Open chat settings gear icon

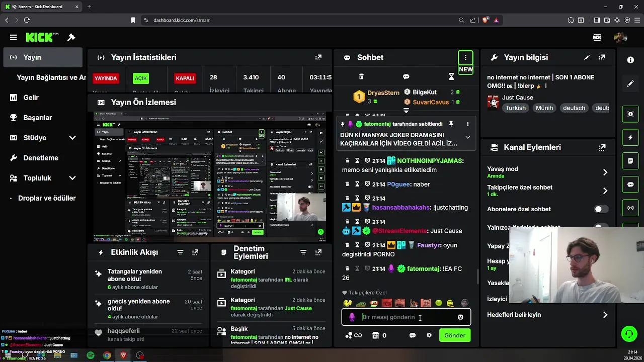pos(429,335)
